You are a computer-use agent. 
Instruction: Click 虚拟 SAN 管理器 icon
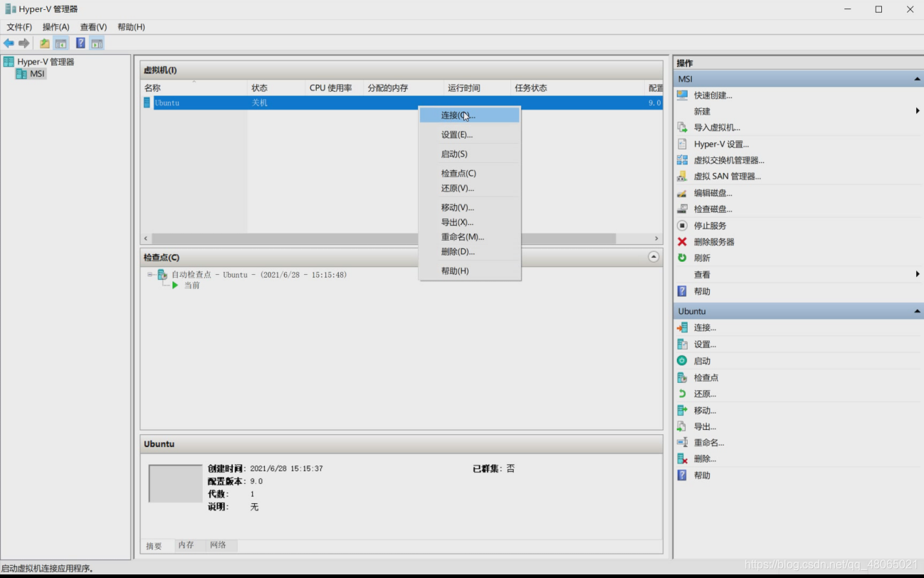682,177
